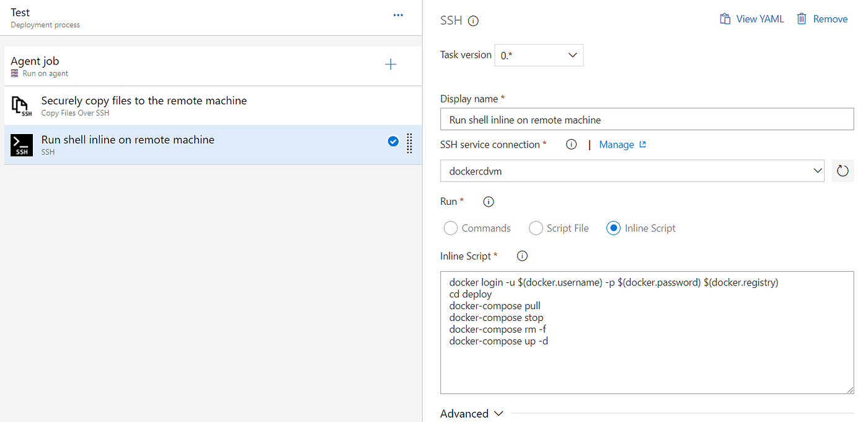The height and width of the screenshot is (422, 868).
Task: Open the Task version dropdown
Action: pos(538,55)
